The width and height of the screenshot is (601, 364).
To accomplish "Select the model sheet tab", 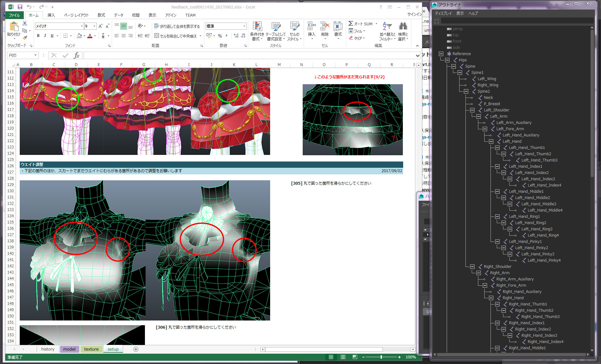I will tap(69, 349).
